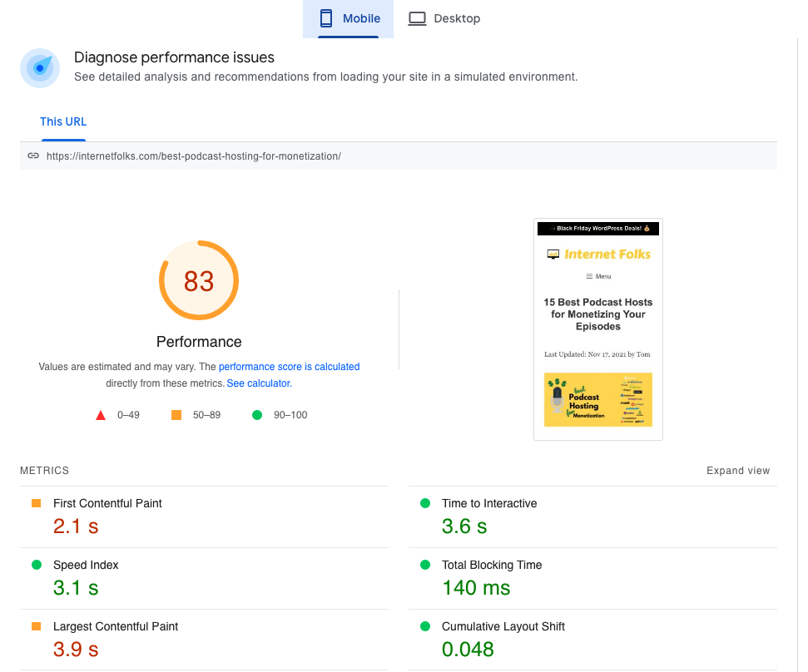The image size is (808, 672).
Task: Click the 90–100 legend range text
Action: [290, 415]
